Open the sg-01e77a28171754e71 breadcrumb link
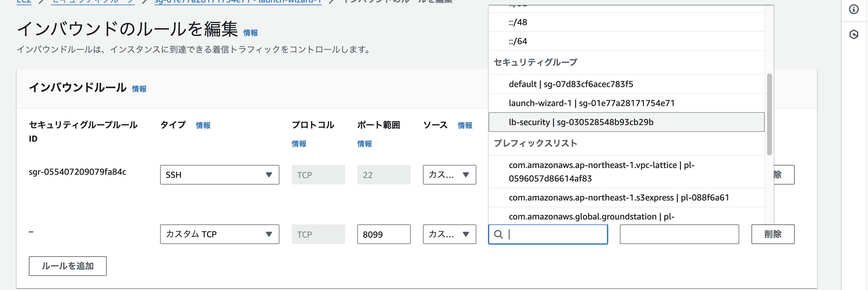This screenshot has width=868, height=290. 238,2
